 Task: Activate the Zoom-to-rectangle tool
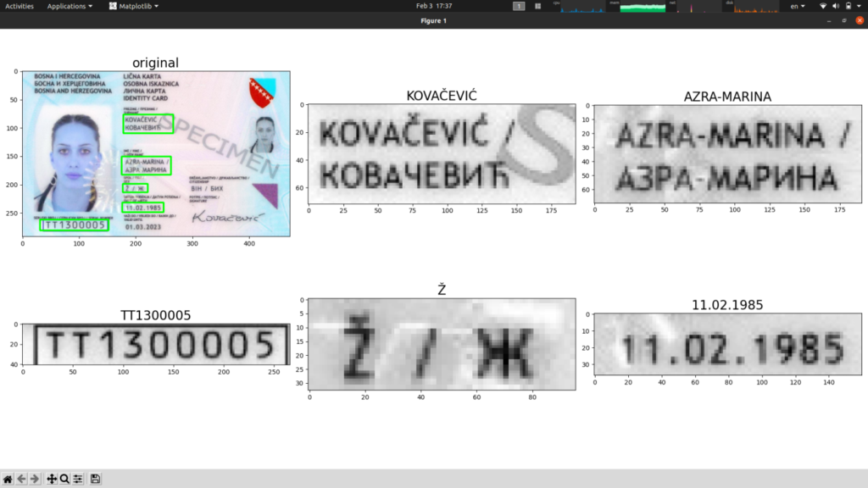[64, 479]
